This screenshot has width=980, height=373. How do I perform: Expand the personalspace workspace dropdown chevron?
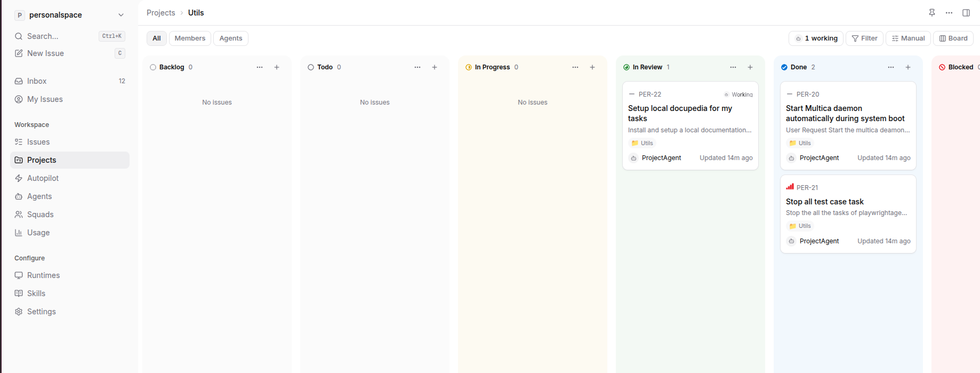tap(121, 15)
